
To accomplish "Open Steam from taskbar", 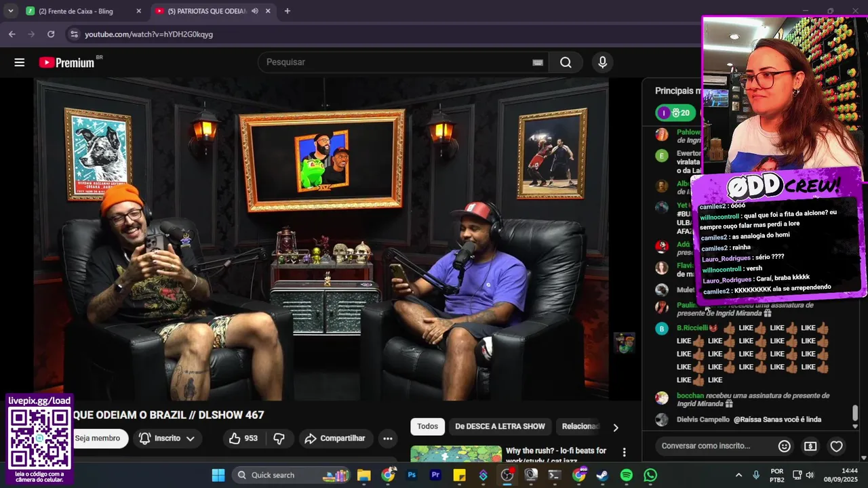I will tap(602, 475).
